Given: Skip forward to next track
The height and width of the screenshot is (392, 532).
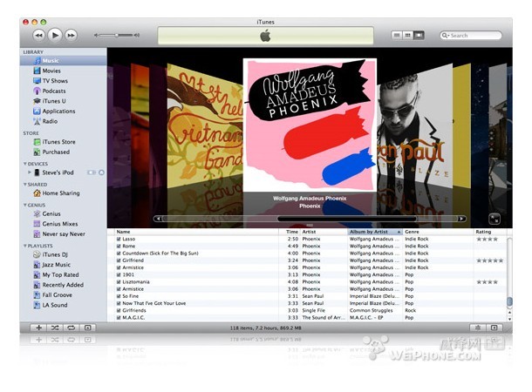Looking at the screenshot, I should tap(71, 35).
